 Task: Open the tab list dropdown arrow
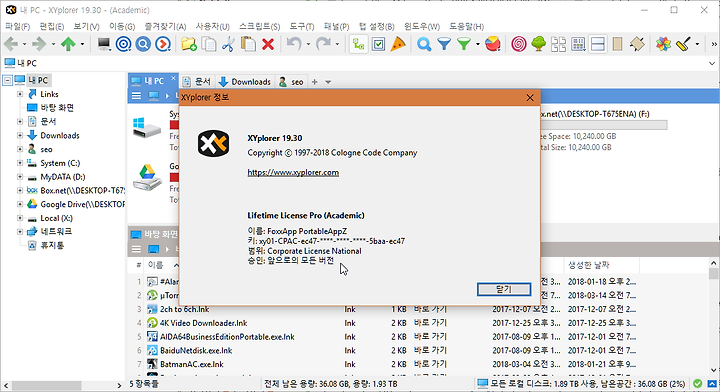coord(328,82)
